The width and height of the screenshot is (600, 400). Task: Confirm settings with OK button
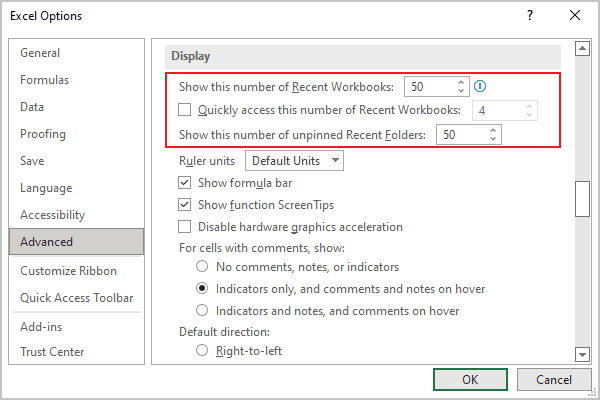pos(470,379)
